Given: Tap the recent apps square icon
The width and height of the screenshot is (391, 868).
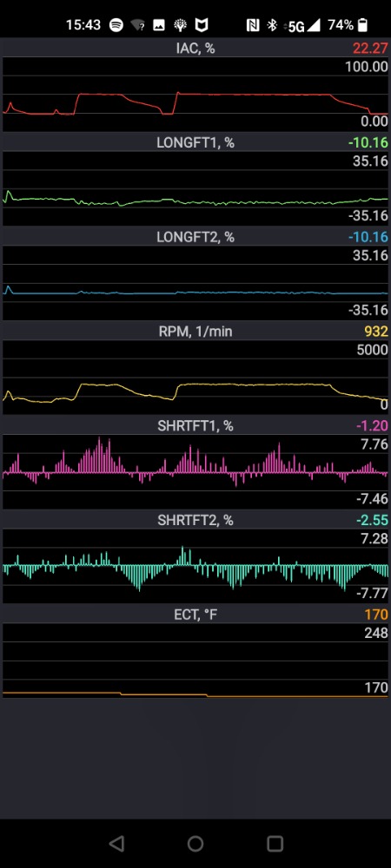Looking at the screenshot, I should [275, 843].
